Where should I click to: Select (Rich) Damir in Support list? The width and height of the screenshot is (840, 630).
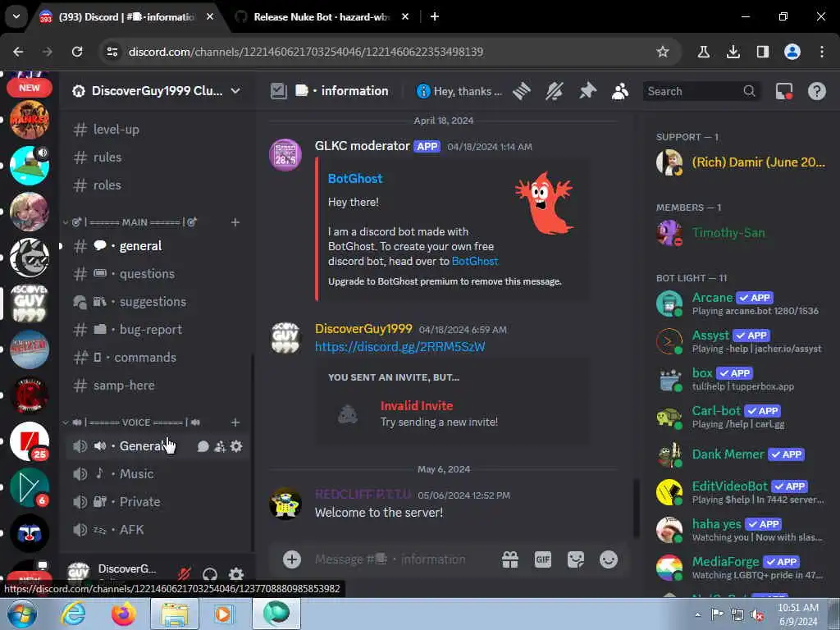click(742, 162)
